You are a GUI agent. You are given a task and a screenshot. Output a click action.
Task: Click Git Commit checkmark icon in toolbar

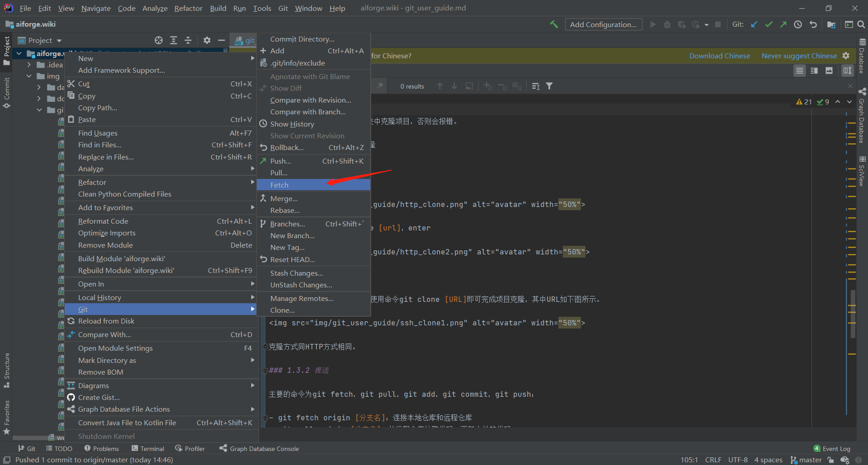pos(769,24)
